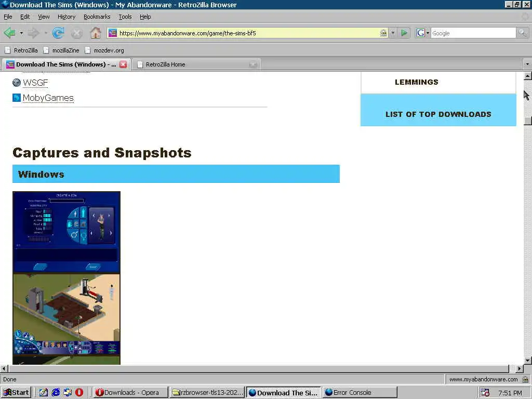The width and height of the screenshot is (532, 399).
Task: Open the Windows Start button
Action: [16, 392]
